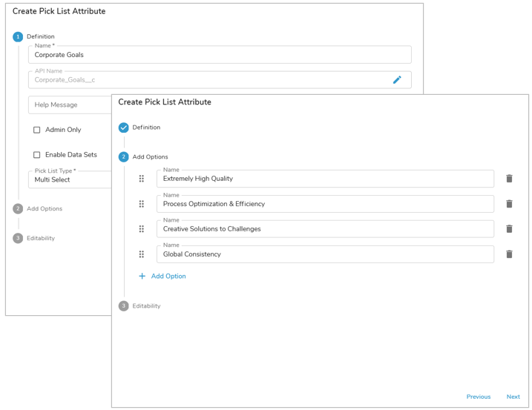Open step 2 Add Options in back dialog
Image resolution: width=532 pixels, height=410 pixels.
click(44, 209)
